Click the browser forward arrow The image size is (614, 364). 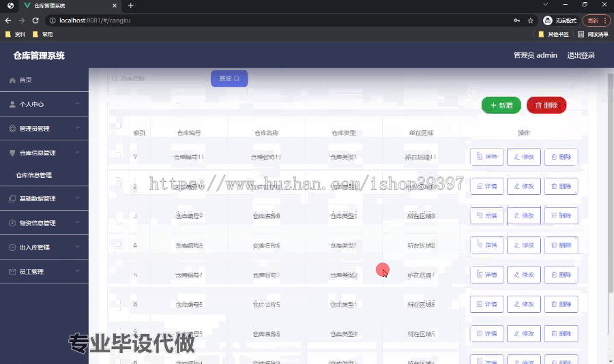click(22, 20)
